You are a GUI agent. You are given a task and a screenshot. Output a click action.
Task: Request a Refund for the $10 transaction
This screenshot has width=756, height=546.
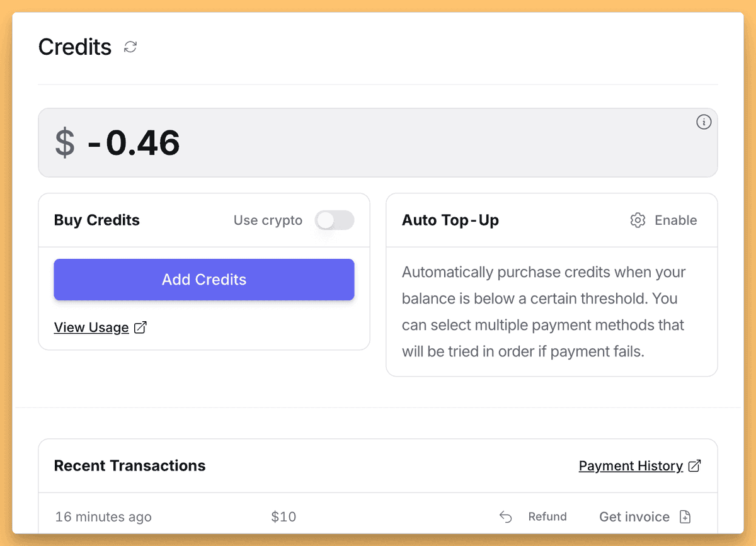point(547,516)
